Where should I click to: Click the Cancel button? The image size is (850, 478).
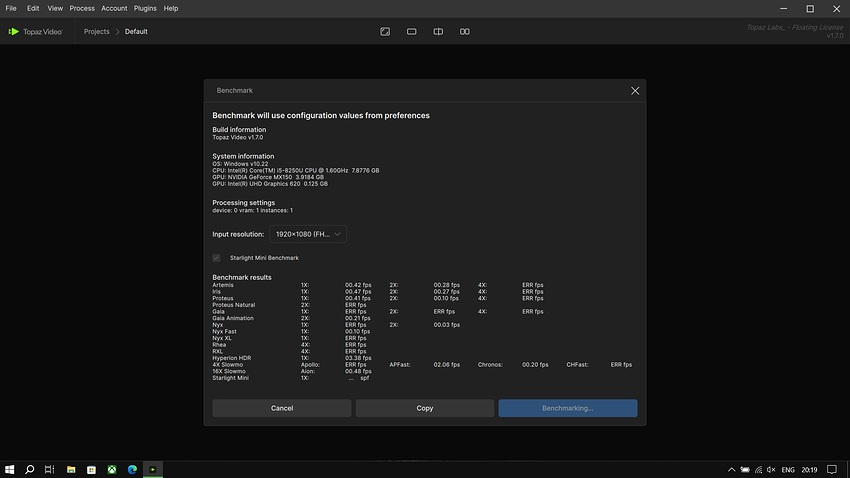[282, 408]
